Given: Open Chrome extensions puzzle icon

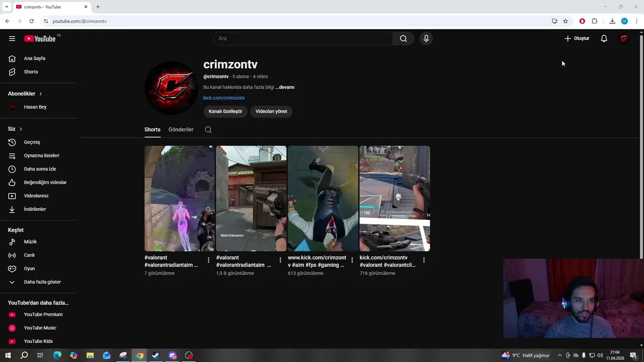Looking at the screenshot, I should 595,21.
